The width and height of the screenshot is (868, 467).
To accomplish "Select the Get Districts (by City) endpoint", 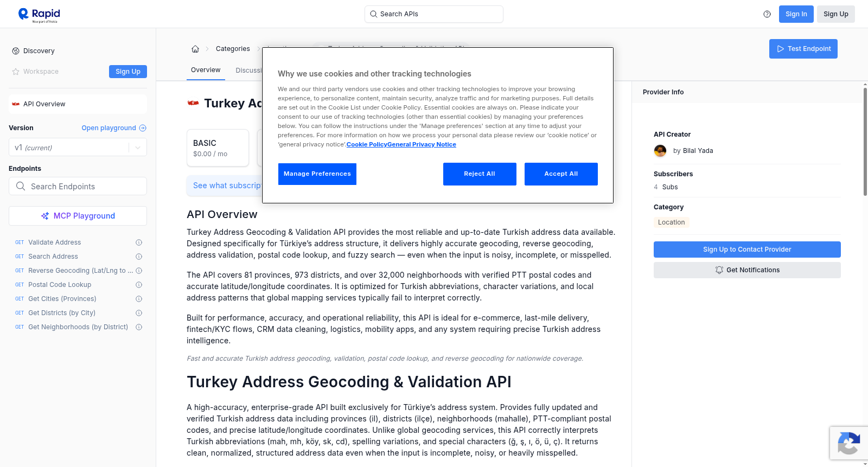I will (62, 313).
